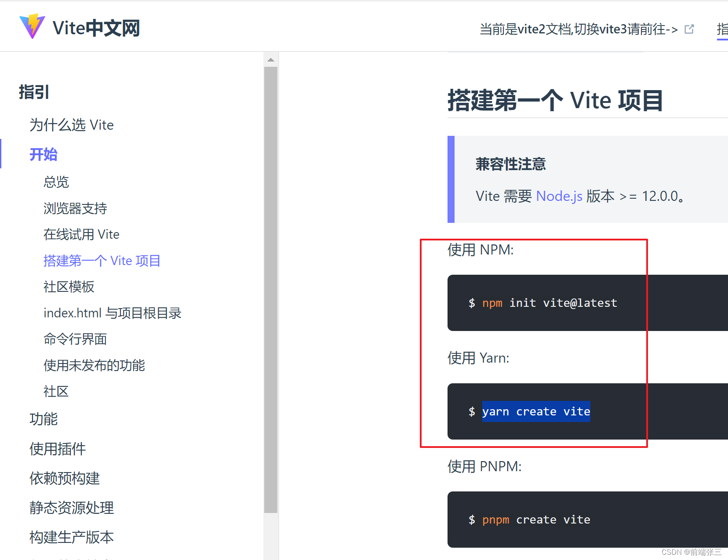Follow the Node.js link in compatibility note
This screenshot has width=728, height=560.
tap(559, 196)
